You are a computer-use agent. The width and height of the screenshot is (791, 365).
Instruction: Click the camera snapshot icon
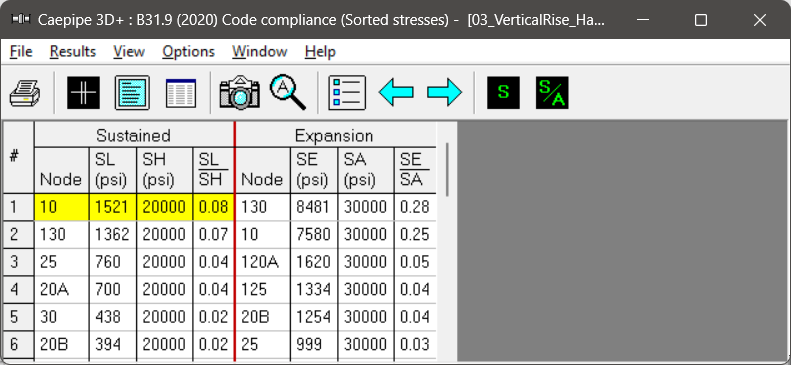(x=240, y=93)
